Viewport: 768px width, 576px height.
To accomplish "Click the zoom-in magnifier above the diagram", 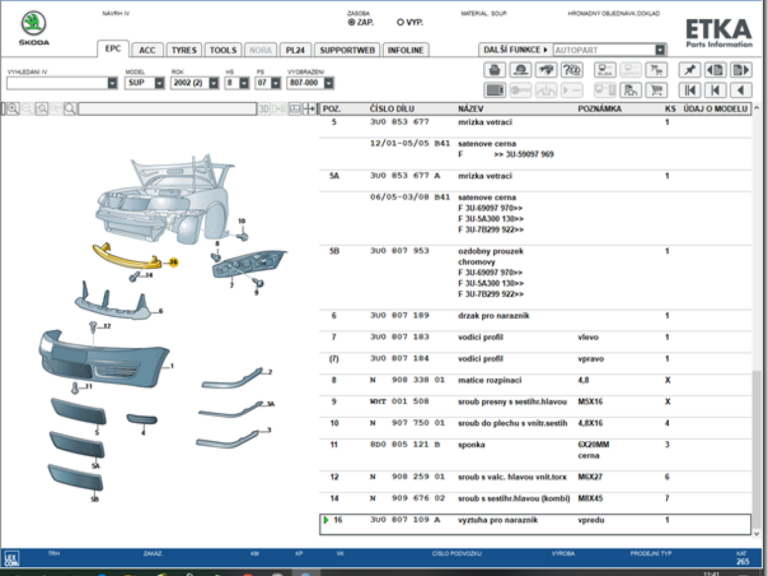I will (11, 108).
